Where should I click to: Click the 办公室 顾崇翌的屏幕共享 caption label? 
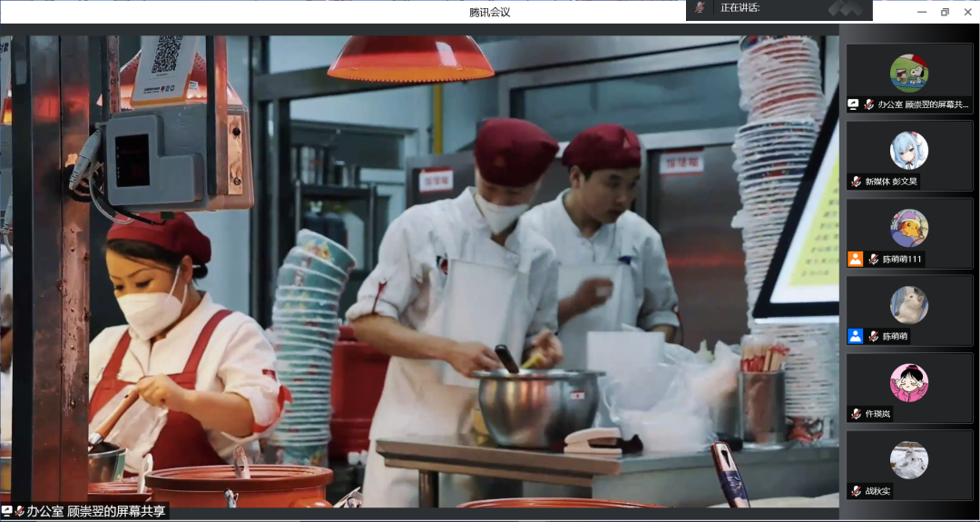click(95, 512)
